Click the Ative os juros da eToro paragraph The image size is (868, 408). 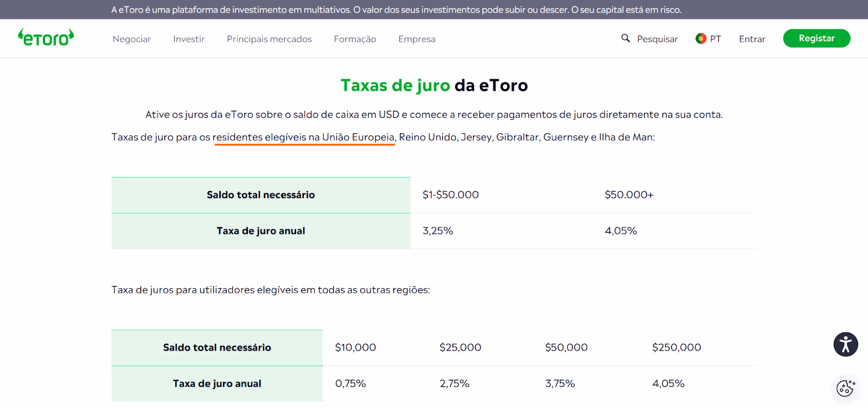[x=434, y=114]
